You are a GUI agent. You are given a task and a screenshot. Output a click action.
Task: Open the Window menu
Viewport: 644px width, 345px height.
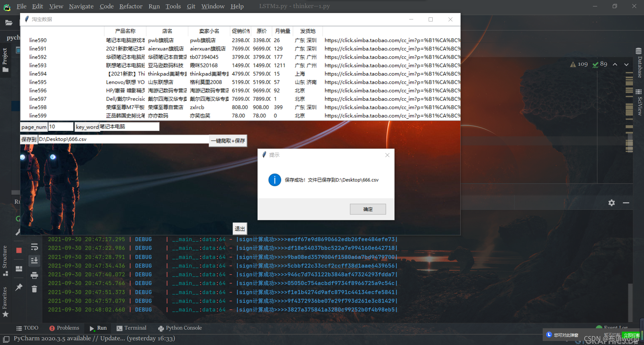point(213,6)
